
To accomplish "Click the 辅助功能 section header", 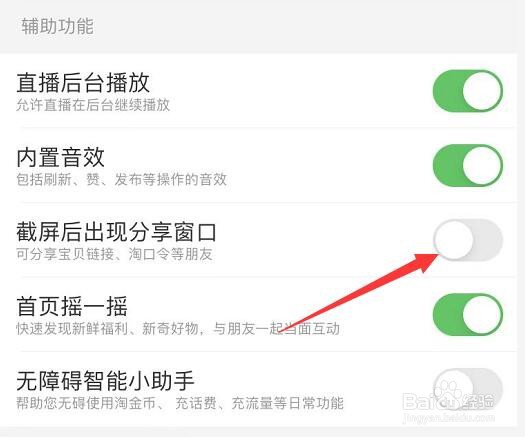I will [57, 26].
